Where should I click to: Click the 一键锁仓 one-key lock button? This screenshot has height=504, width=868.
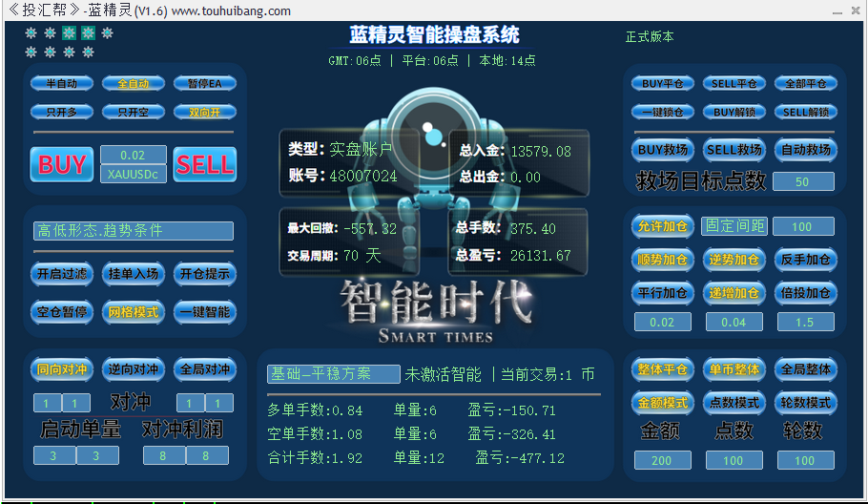point(663,113)
